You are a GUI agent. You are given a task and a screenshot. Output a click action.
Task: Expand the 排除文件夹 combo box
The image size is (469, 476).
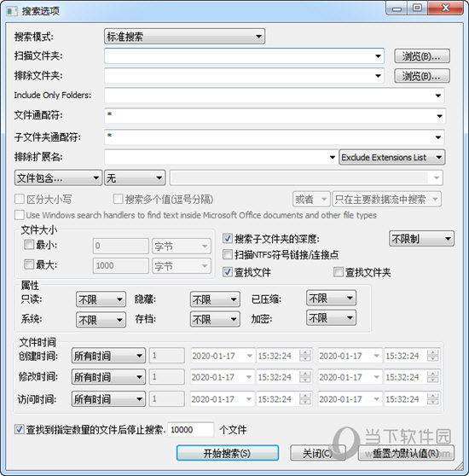click(378, 76)
